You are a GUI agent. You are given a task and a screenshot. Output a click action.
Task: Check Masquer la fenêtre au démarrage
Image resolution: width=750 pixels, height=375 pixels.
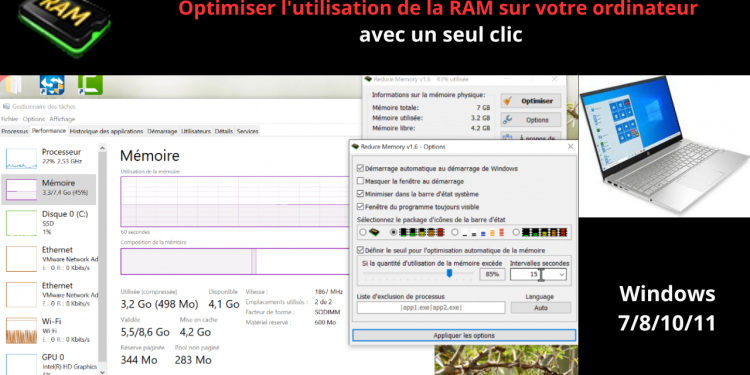[x=360, y=181]
